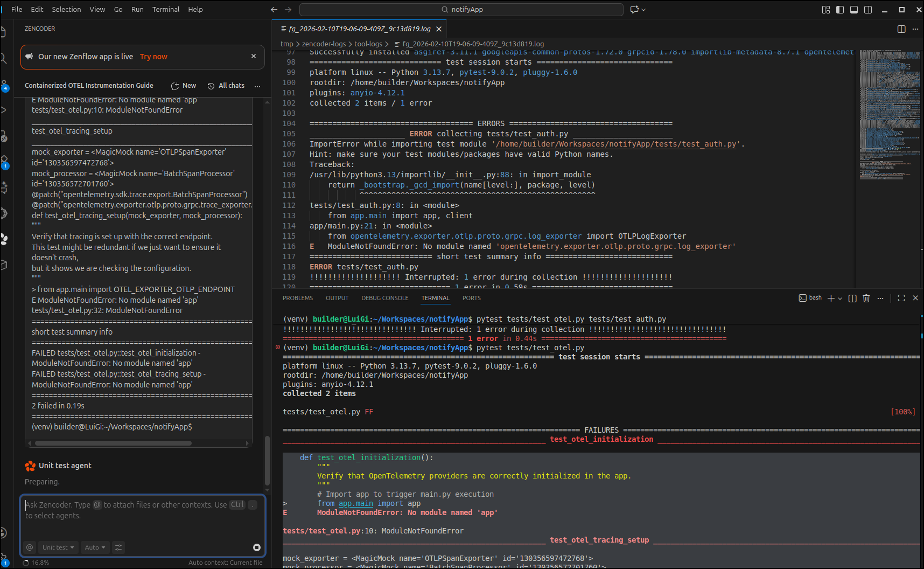
Task: Toggle primary side bar visibility
Action: click(840, 10)
